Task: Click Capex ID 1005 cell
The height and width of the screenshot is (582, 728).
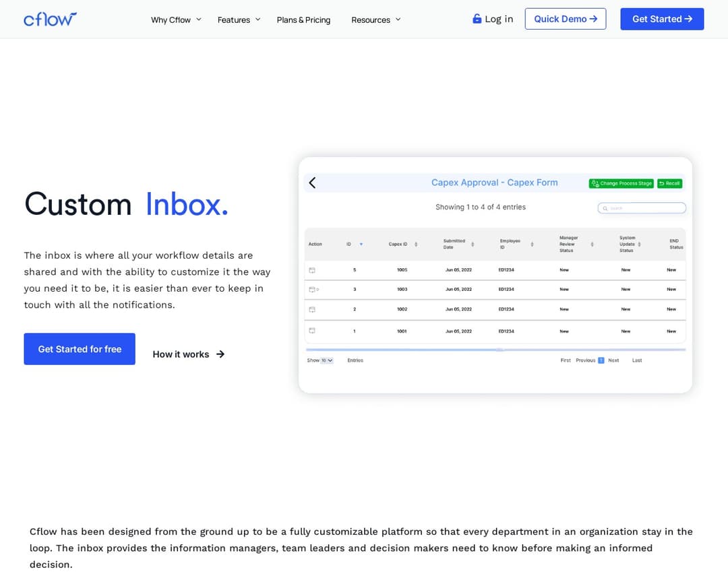Action: pyautogui.click(x=402, y=270)
